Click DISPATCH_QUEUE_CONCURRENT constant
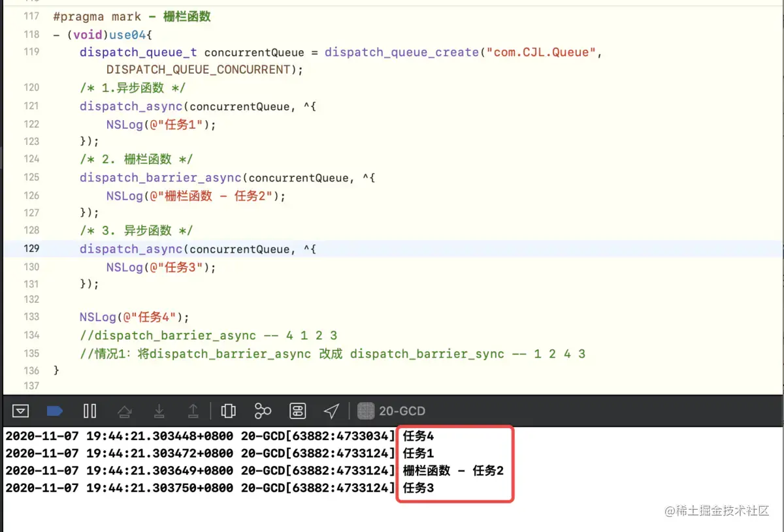 coord(198,70)
